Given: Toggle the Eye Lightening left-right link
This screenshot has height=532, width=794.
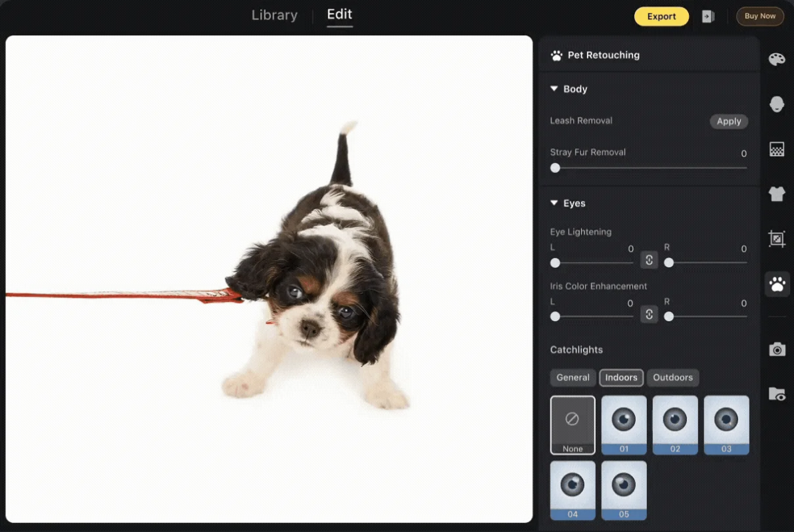Looking at the screenshot, I should click(x=649, y=260).
